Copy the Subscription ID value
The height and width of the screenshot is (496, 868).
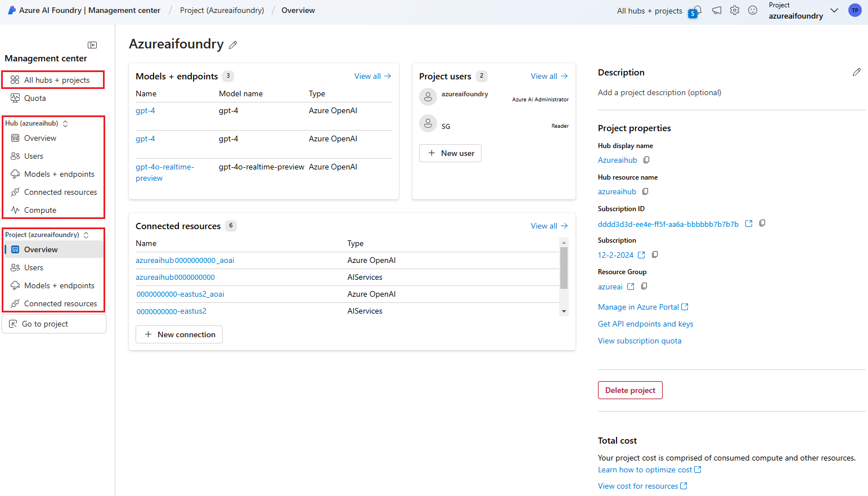click(x=762, y=224)
